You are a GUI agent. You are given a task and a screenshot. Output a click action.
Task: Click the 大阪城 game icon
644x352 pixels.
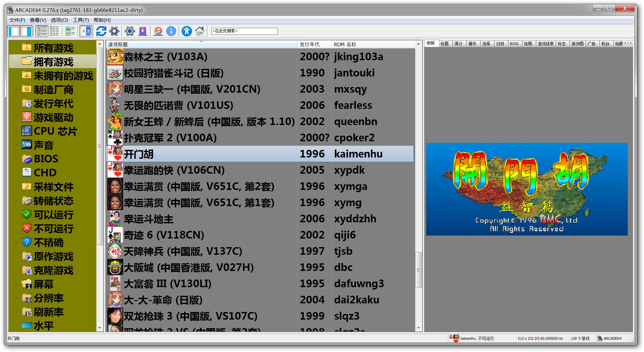tap(115, 267)
